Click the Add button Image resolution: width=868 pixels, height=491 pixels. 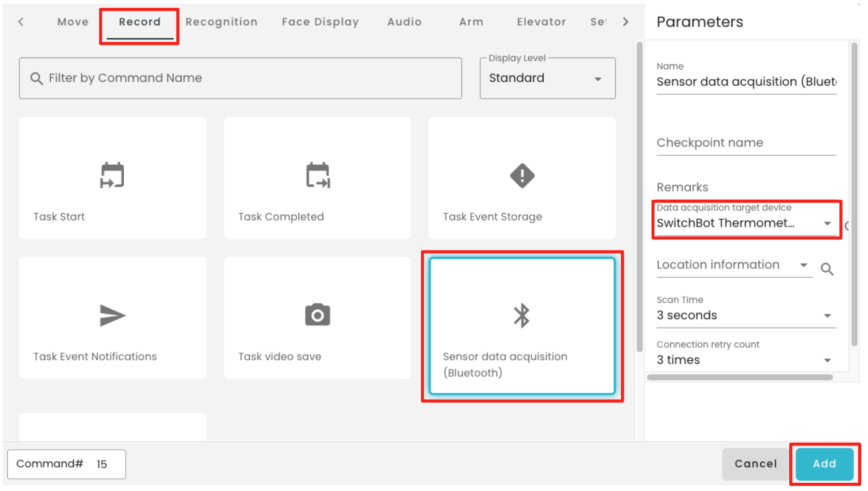point(825,463)
